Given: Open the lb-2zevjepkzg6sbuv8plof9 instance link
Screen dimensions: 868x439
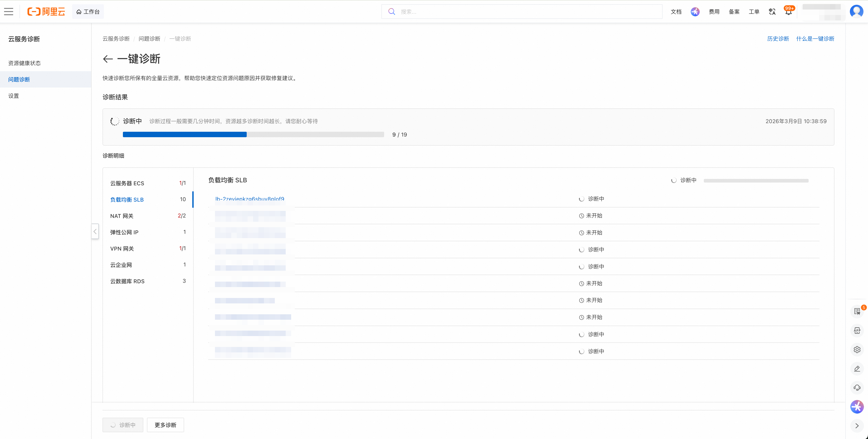Looking at the screenshot, I should pyautogui.click(x=250, y=199).
